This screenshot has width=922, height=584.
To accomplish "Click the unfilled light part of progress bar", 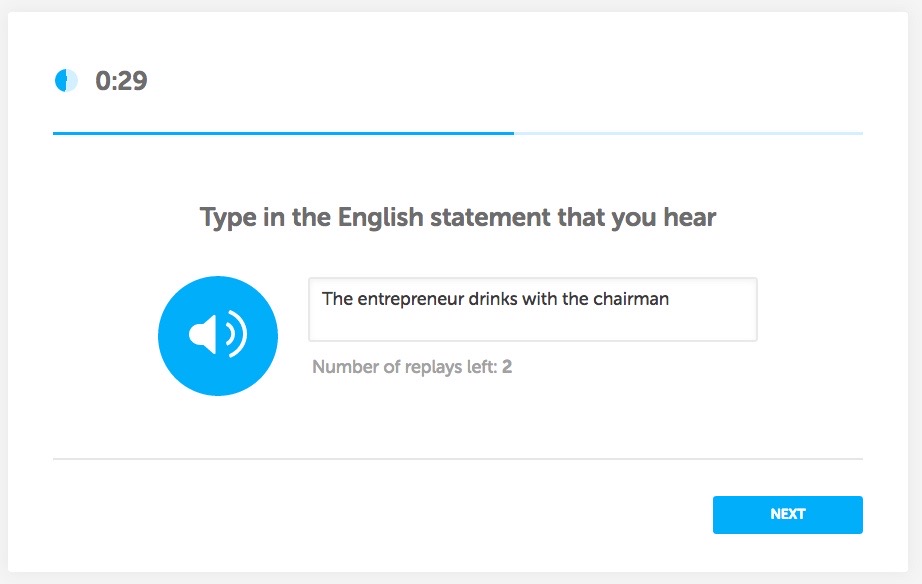I will pyautogui.click(x=688, y=133).
